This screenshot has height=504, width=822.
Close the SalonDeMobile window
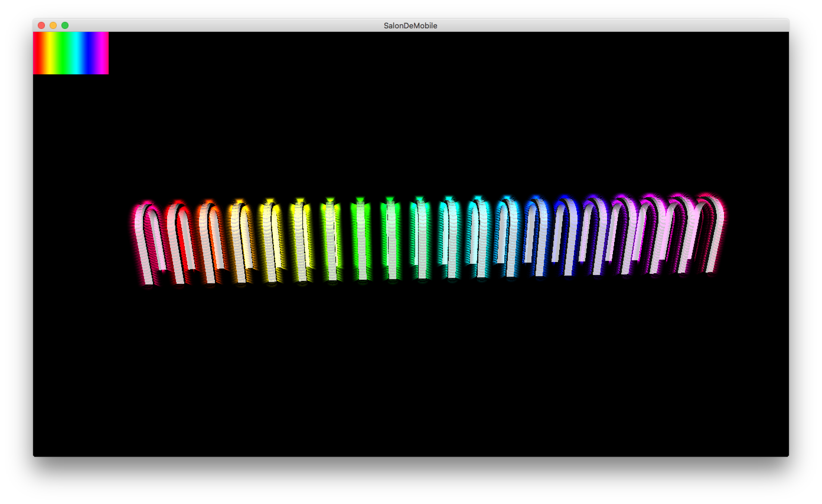(41, 26)
